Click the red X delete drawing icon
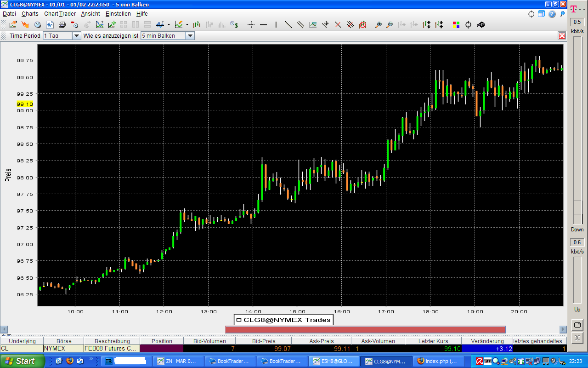The width and height of the screenshot is (588, 368). point(338,24)
